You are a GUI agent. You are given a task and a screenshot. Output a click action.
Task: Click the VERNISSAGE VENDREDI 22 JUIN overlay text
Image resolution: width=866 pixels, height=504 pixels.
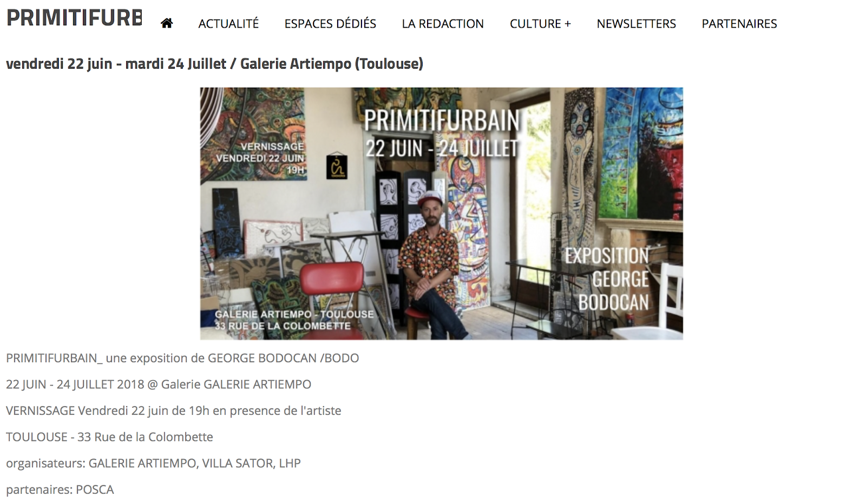click(x=260, y=158)
